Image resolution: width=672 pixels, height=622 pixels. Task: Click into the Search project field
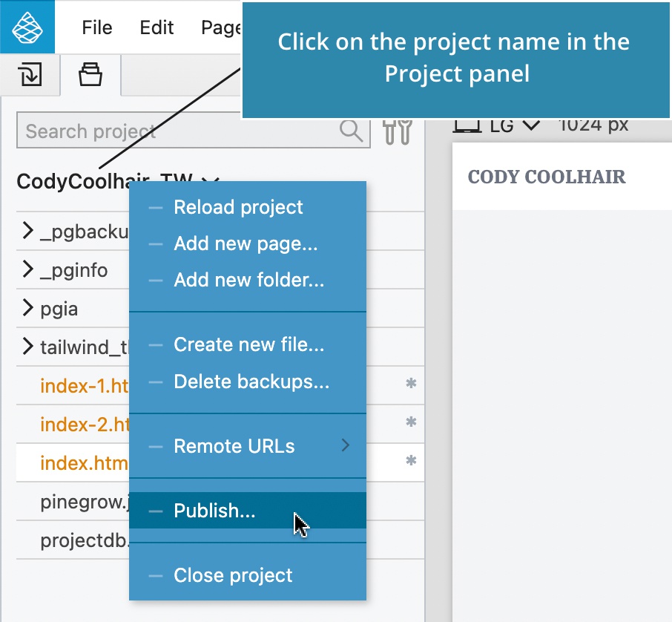point(194,131)
